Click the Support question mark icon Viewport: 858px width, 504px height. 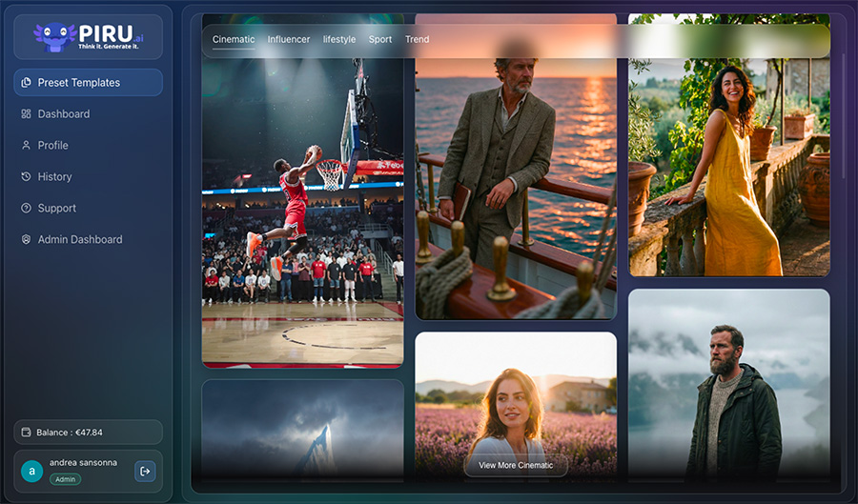(27, 209)
